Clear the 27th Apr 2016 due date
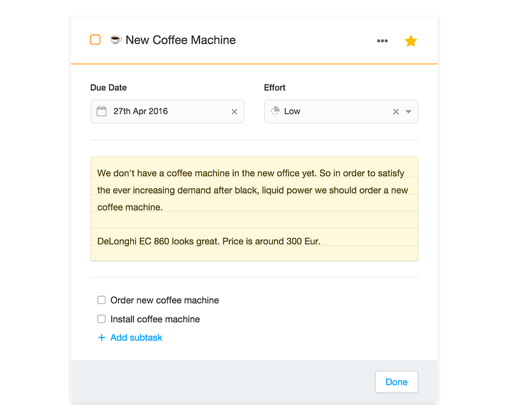This screenshot has width=508, height=420. pyautogui.click(x=234, y=112)
